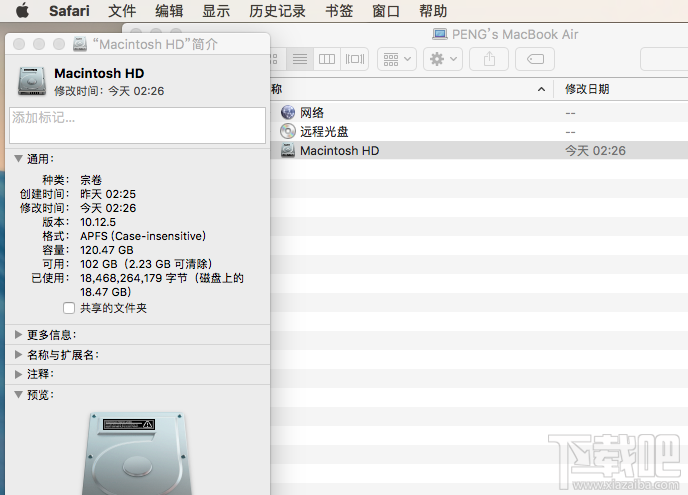The height and width of the screenshot is (495, 688).
Task: Open the 显示 menu
Action: pos(216,11)
